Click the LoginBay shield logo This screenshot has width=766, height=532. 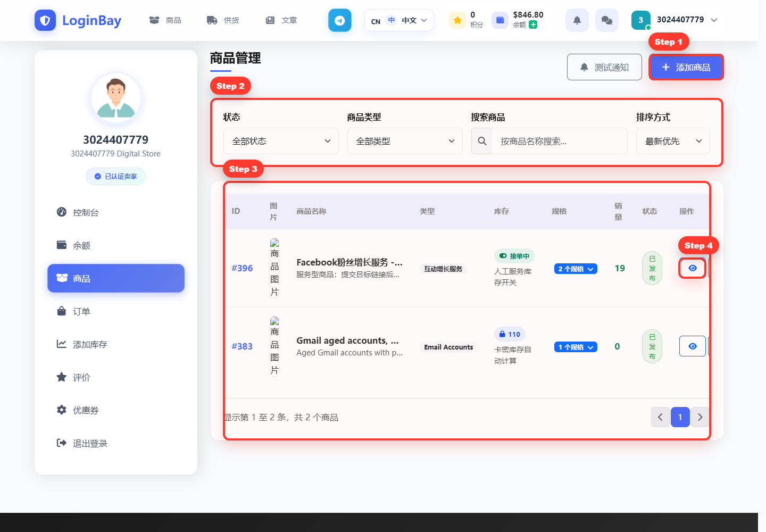pyautogui.click(x=45, y=20)
